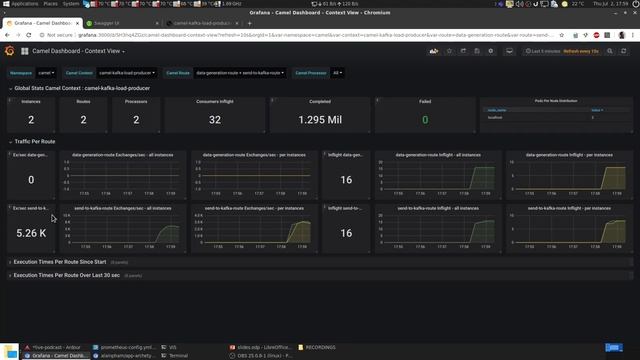The image size is (640, 360).
Task: Click the Instances panel title
Action: tap(31, 102)
